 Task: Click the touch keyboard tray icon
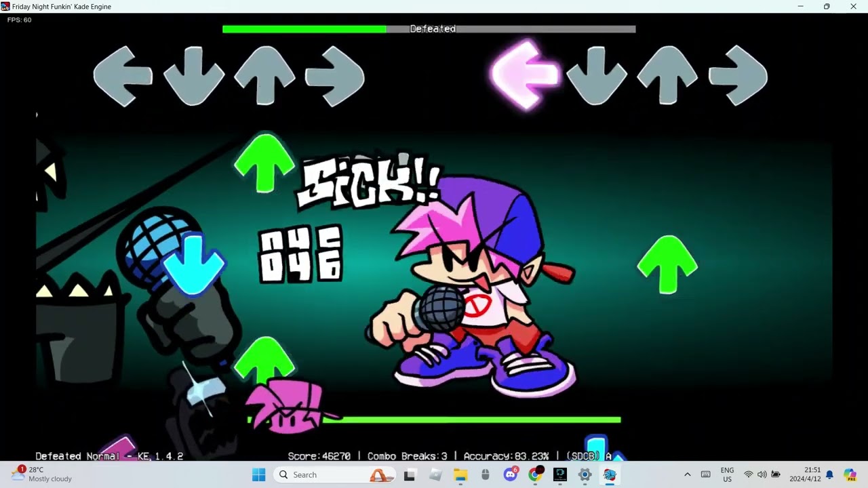click(705, 474)
